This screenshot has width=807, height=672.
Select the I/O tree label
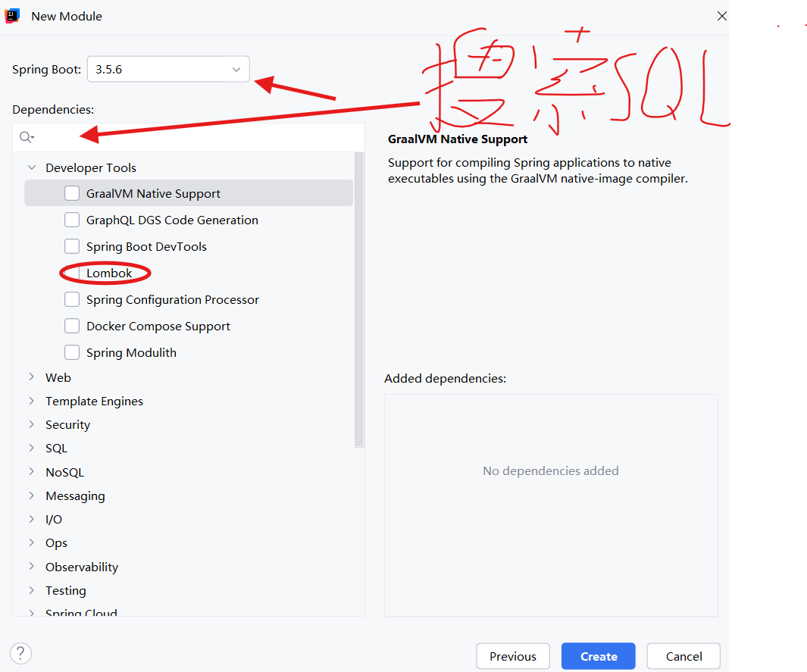(x=54, y=519)
